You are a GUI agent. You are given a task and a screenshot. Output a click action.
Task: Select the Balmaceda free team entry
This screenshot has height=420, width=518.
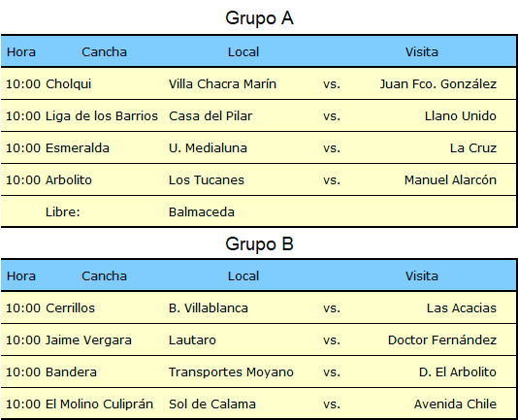(202, 212)
